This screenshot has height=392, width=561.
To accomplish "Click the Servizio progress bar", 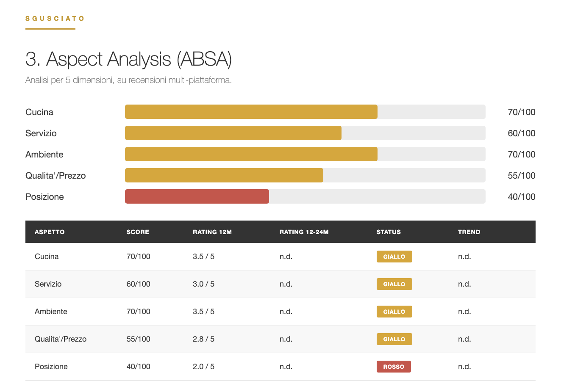I will pyautogui.click(x=305, y=133).
